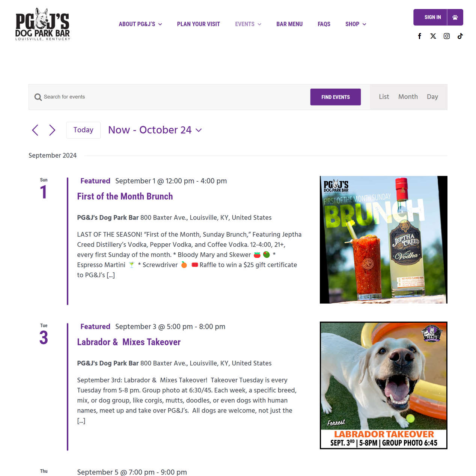Open the TikTok social icon

[x=460, y=36]
